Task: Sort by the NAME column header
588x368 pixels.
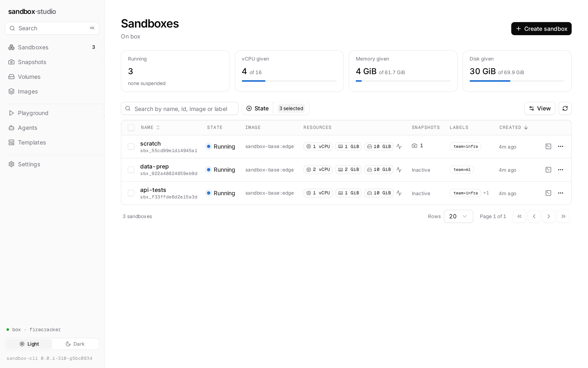Action: pyautogui.click(x=150, y=128)
